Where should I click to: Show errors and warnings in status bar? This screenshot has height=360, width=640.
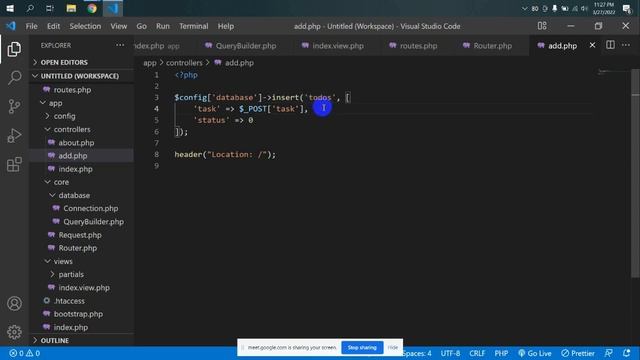[24, 353]
